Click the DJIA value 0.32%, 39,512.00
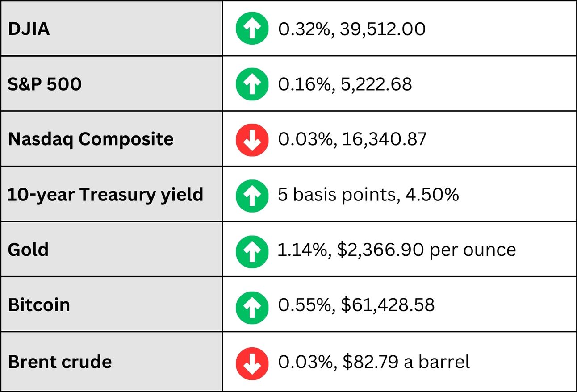 tap(351, 29)
